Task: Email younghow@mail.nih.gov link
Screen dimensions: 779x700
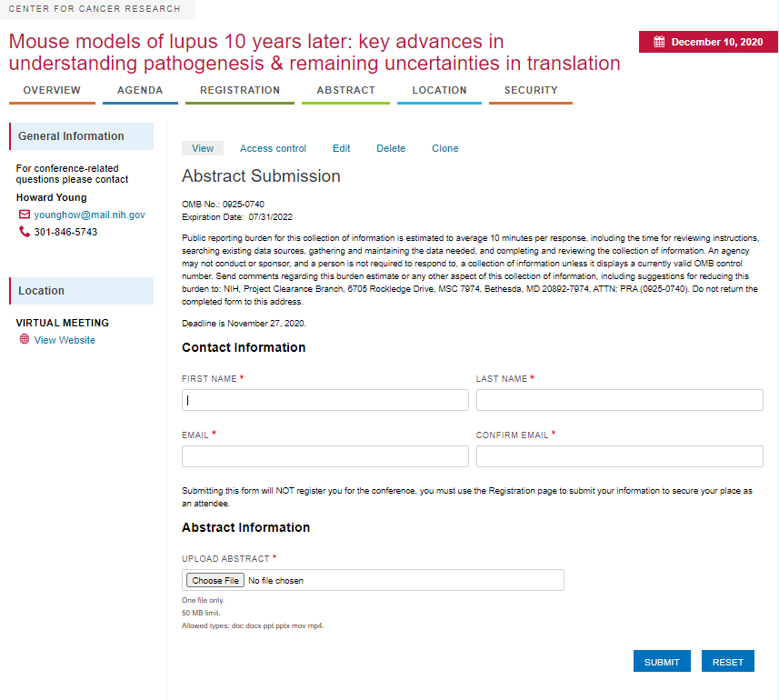Action: tap(89, 215)
